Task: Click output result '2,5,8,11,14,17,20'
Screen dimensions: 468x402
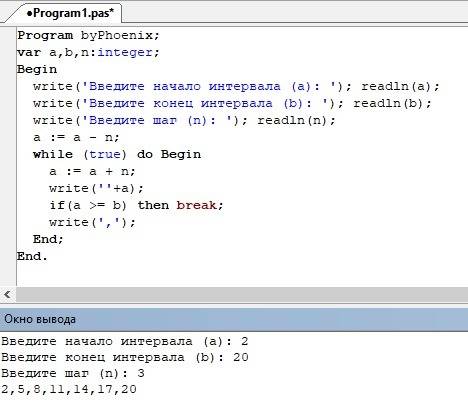Action: pos(69,389)
